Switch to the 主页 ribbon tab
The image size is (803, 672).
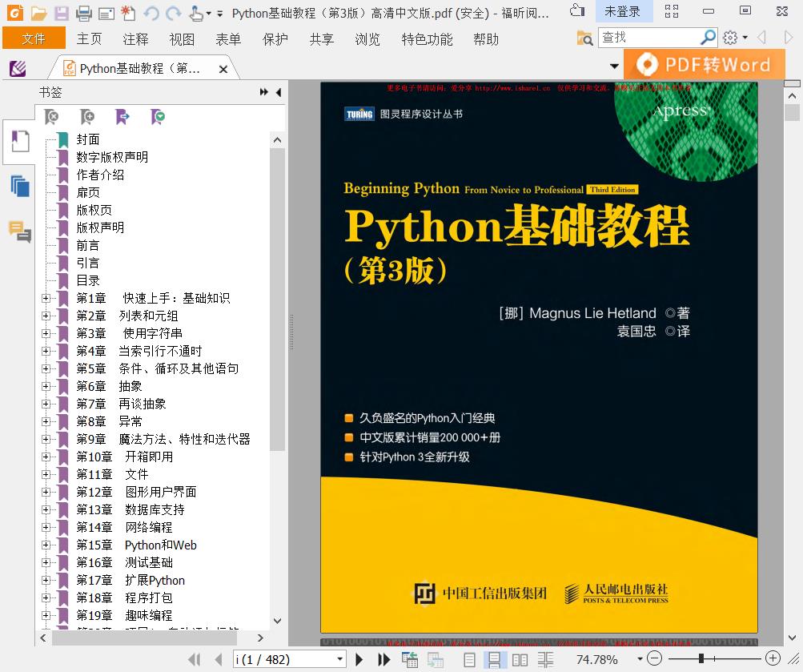click(x=89, y=39)
